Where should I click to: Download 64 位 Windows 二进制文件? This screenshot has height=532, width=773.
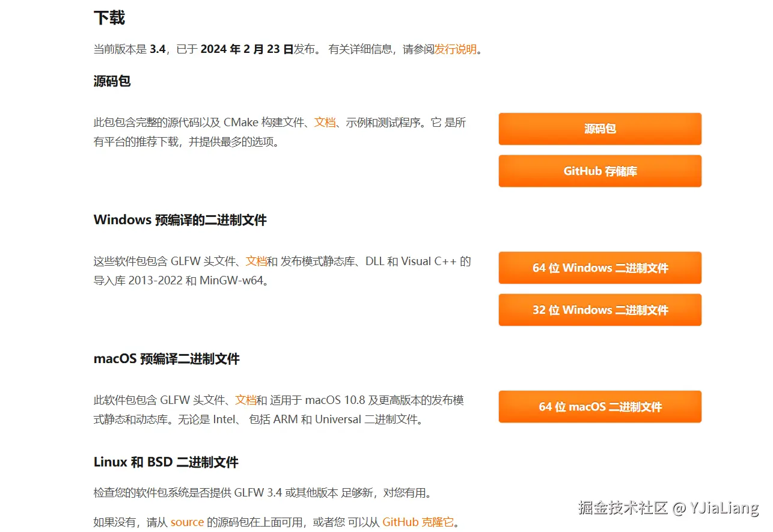600,268
